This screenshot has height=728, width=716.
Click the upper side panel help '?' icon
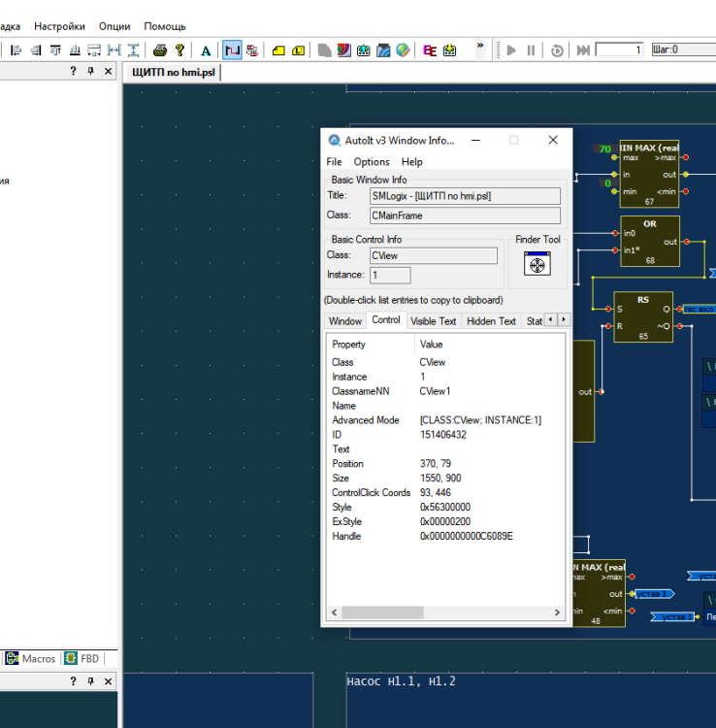[74, 71]
